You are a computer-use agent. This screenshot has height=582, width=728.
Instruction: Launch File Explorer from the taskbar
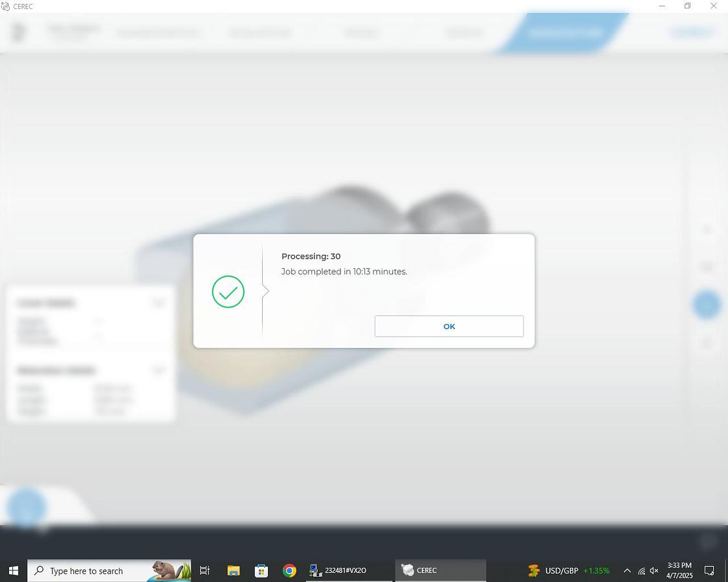coord(234,570)
